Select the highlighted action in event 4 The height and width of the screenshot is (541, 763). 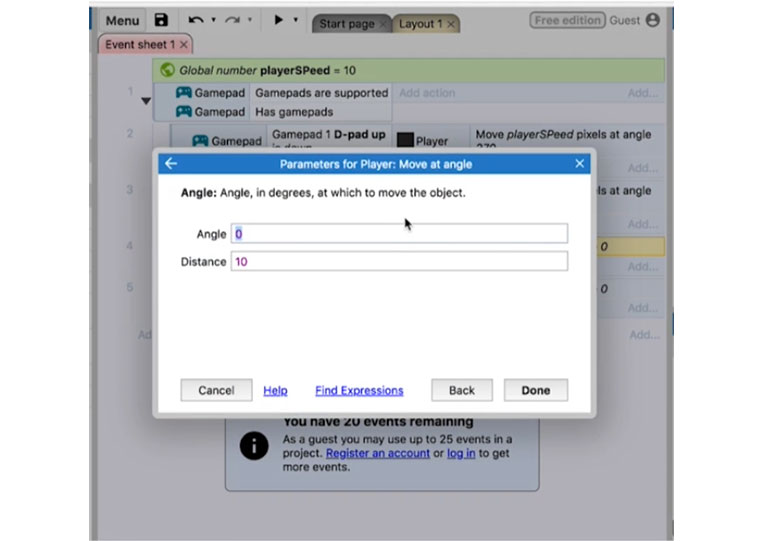(630, 247)
